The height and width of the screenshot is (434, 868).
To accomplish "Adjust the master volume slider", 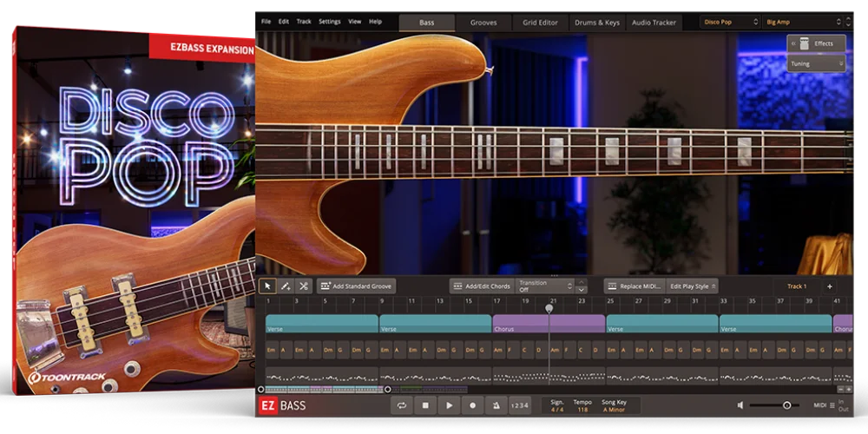I will [787, 405].
